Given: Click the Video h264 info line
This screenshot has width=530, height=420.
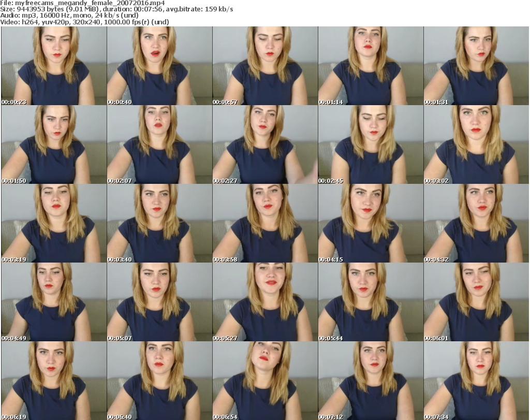Looking at the screenshot, I should 84,22.
